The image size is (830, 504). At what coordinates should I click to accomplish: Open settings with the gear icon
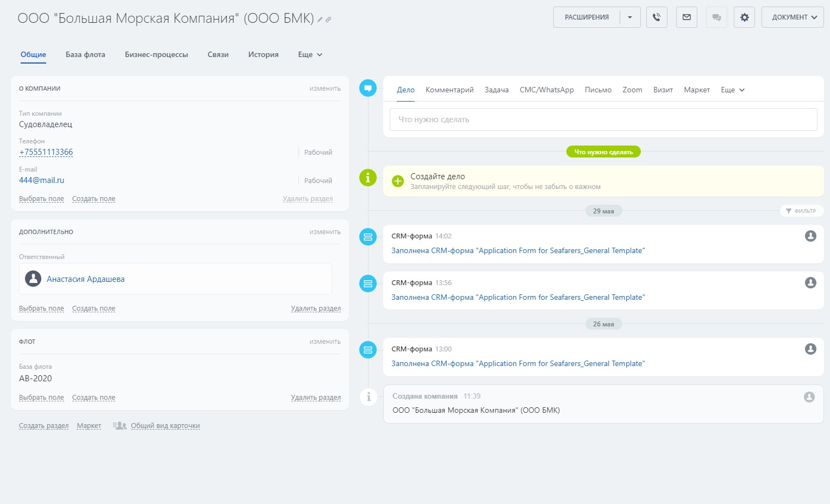(744, 17)
